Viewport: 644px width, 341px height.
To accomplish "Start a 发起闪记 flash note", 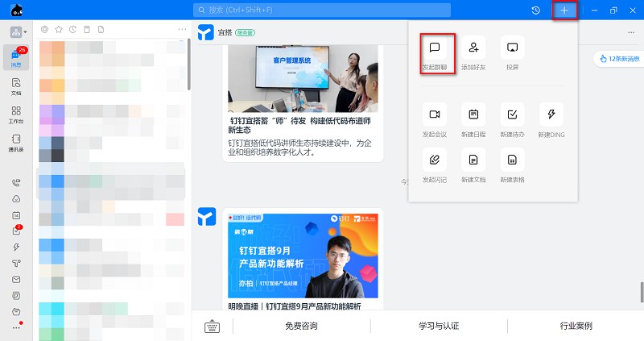I will pyautogui.click(x=435, y=166).
